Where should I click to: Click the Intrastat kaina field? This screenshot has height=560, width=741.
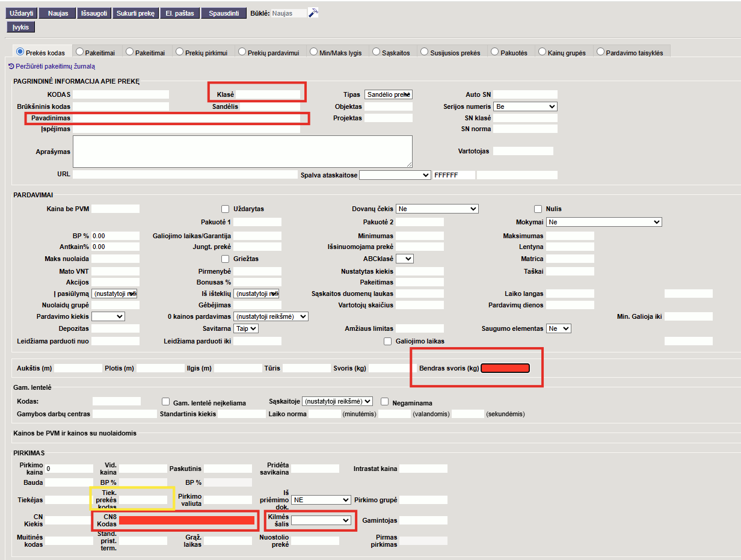click(x=423, y=469)
